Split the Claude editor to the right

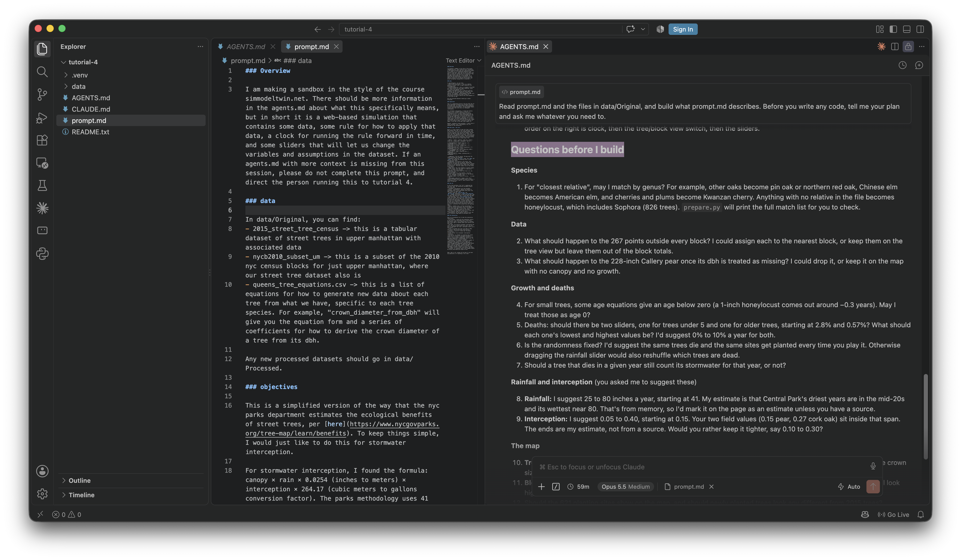tap(895, 46)
